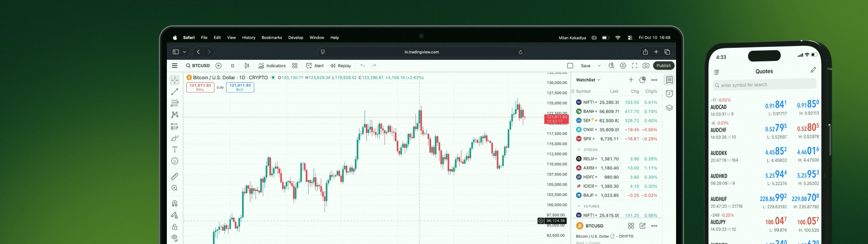Open the alerts panel in right sidebar

[x=669, y=94]
